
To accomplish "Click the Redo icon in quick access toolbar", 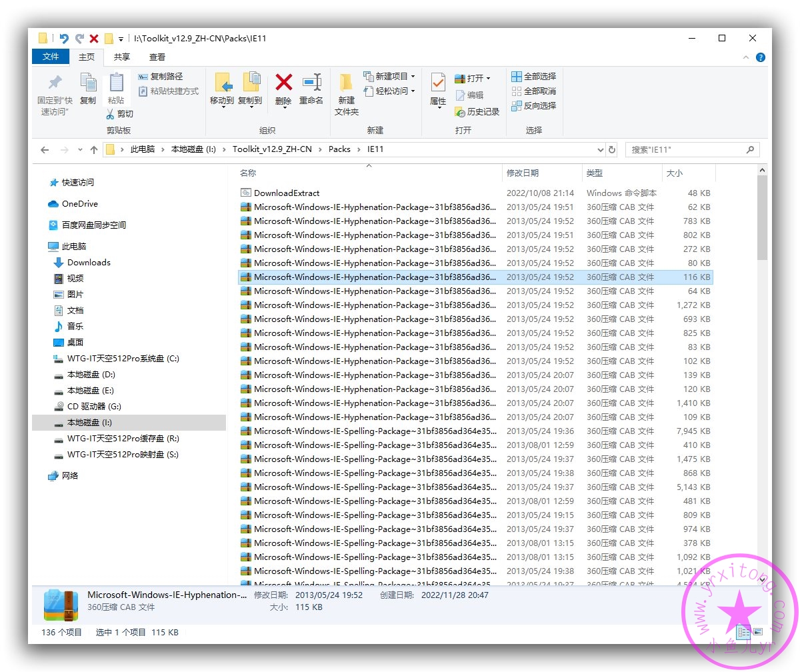I will 79,39.
